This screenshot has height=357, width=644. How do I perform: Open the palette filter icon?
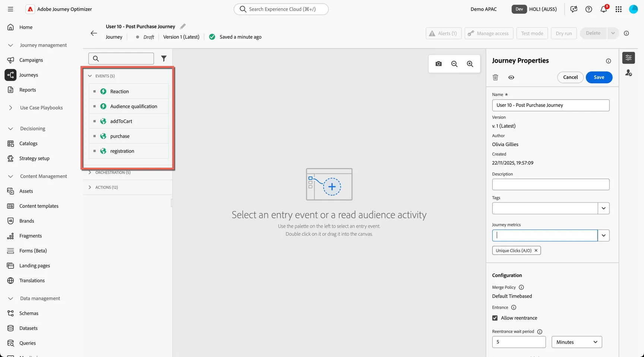coord(164,59)
